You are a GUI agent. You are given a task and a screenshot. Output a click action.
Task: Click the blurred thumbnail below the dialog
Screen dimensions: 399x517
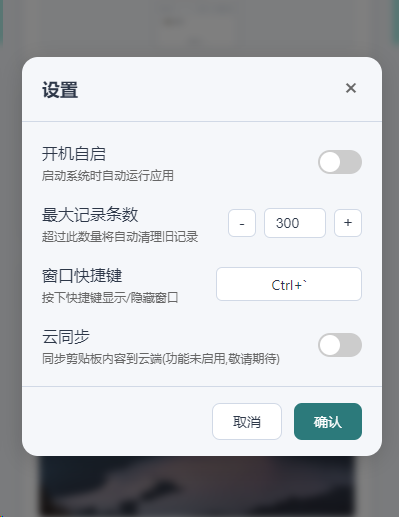click(x=197, y=486)
